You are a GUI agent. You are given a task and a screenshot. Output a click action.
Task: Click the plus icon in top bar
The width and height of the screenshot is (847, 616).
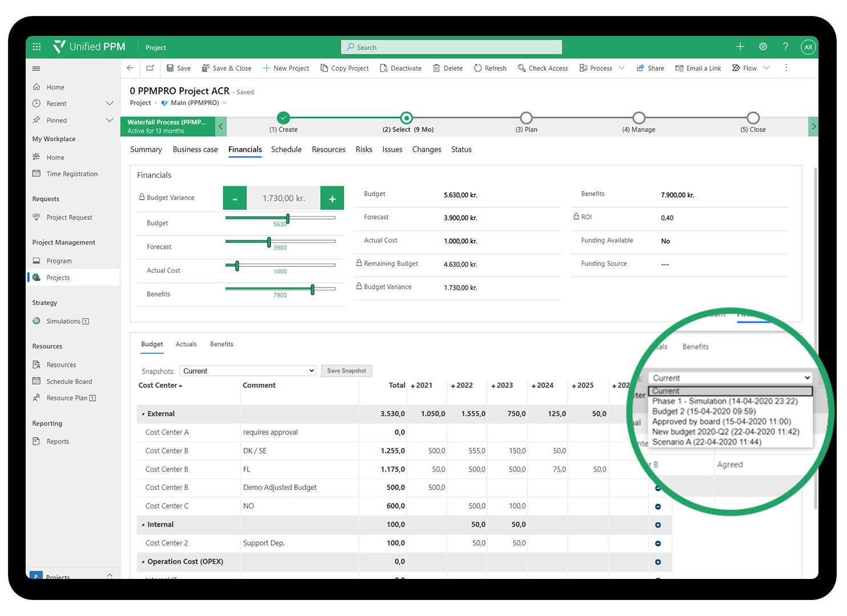[x=740, y=47]
